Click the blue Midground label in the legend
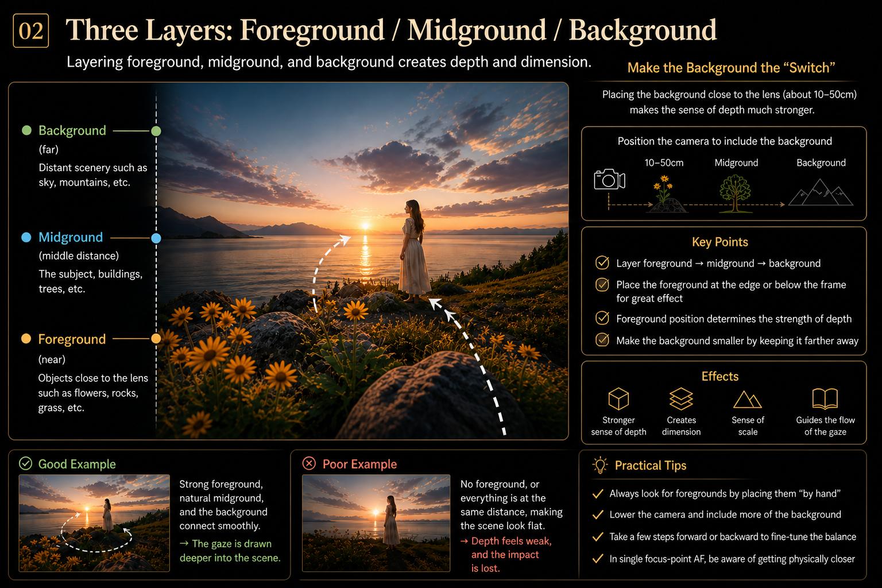The image size is (882, 588). point(71,237)
